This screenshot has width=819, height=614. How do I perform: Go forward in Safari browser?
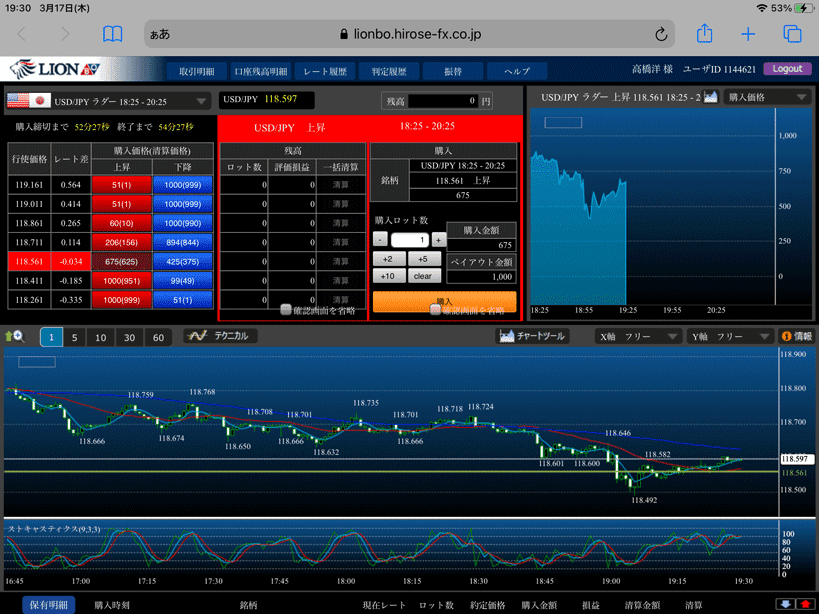pyautogui.click(x=65, y=34)
